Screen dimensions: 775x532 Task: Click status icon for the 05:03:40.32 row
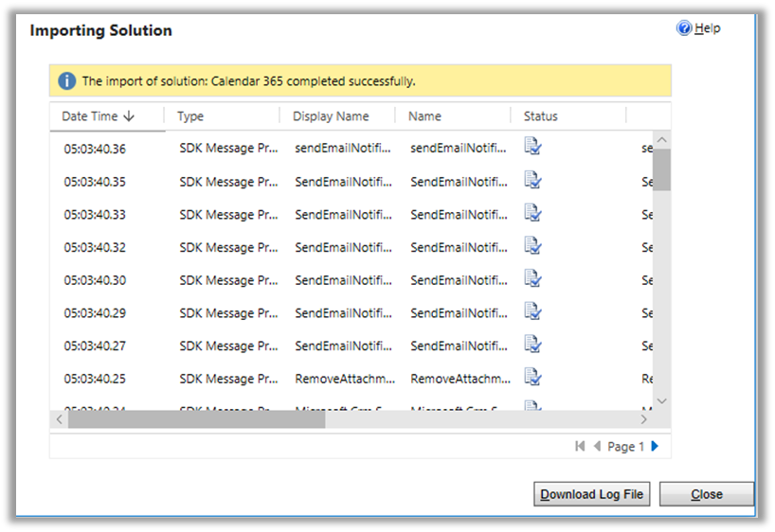533,246
